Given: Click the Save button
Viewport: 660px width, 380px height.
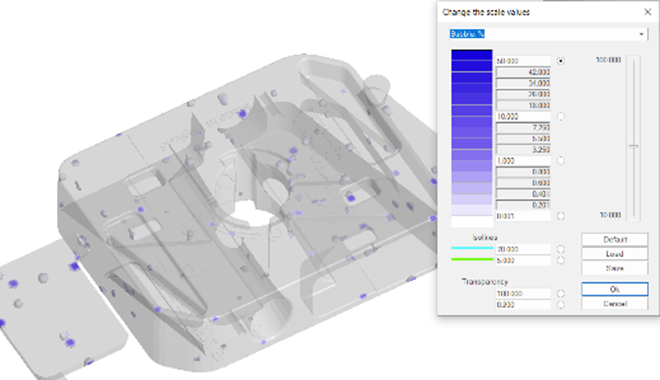Looking at the screenshot, I should 615,268.
